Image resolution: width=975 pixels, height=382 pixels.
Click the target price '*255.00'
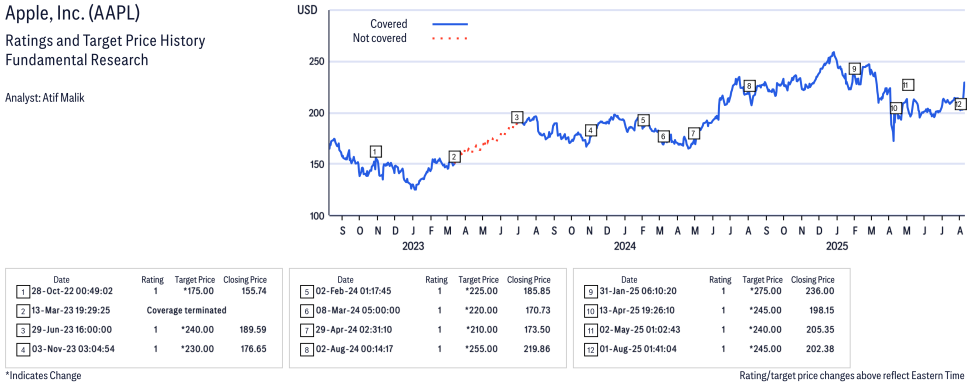pos(483,349)
